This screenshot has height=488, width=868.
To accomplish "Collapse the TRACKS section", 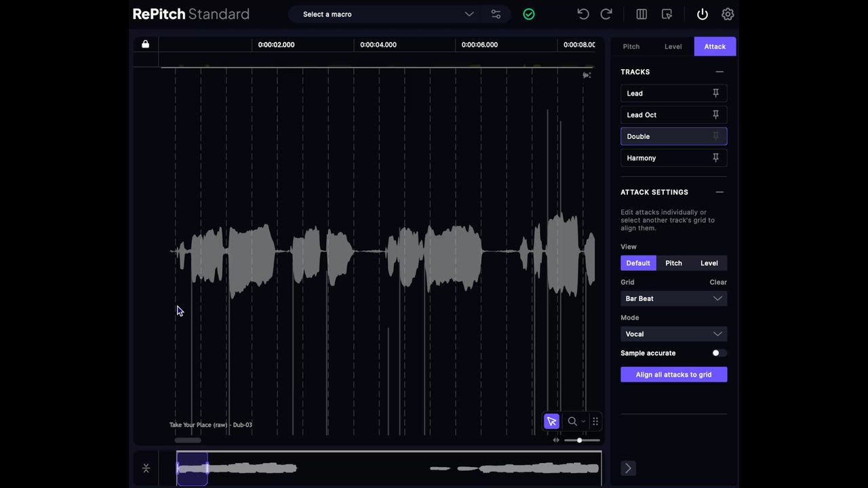I will 719,72.
